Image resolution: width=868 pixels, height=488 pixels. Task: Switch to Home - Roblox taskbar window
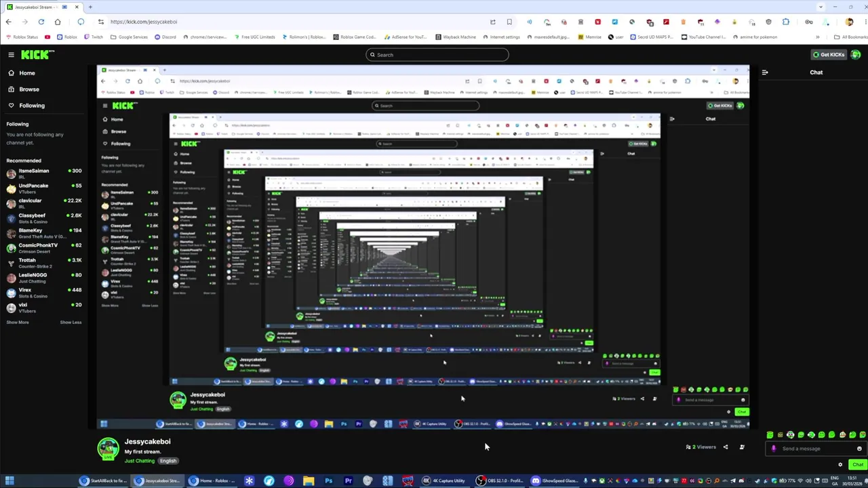[212, 481]
